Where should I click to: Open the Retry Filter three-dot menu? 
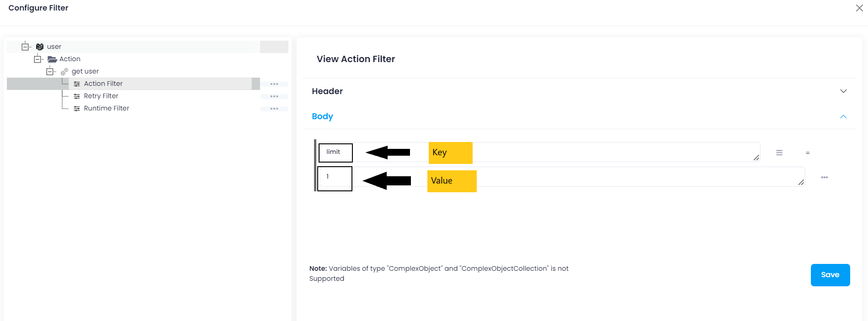(x=274, y=96)
